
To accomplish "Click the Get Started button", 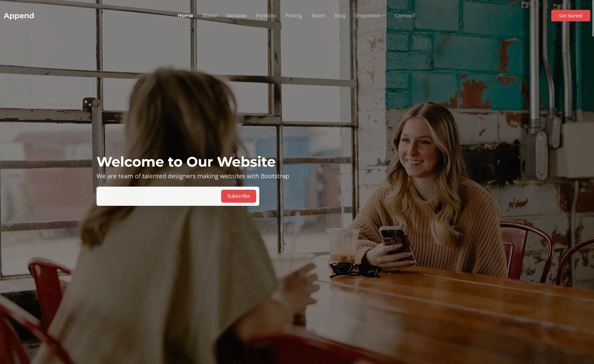I will 570,16.
